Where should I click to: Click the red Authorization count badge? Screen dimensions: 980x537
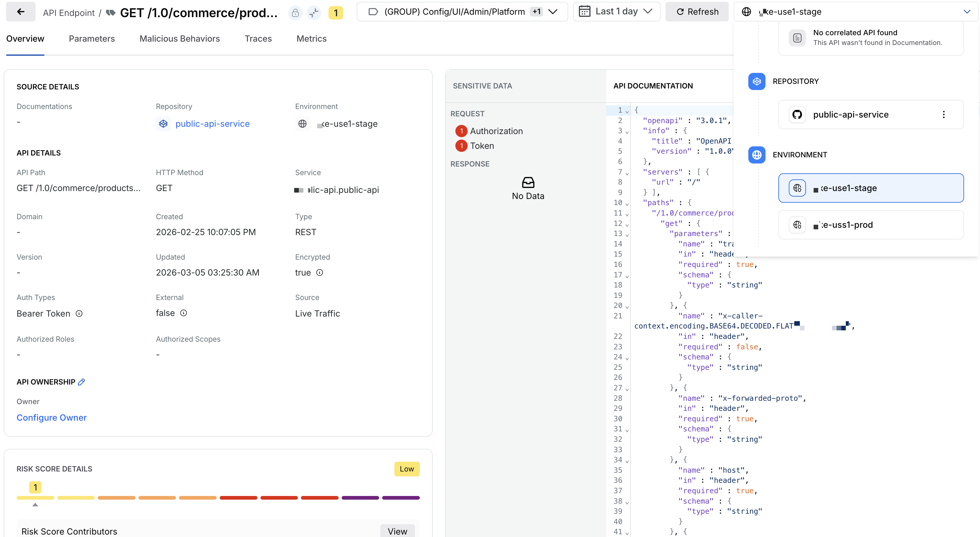pos(462,131)
